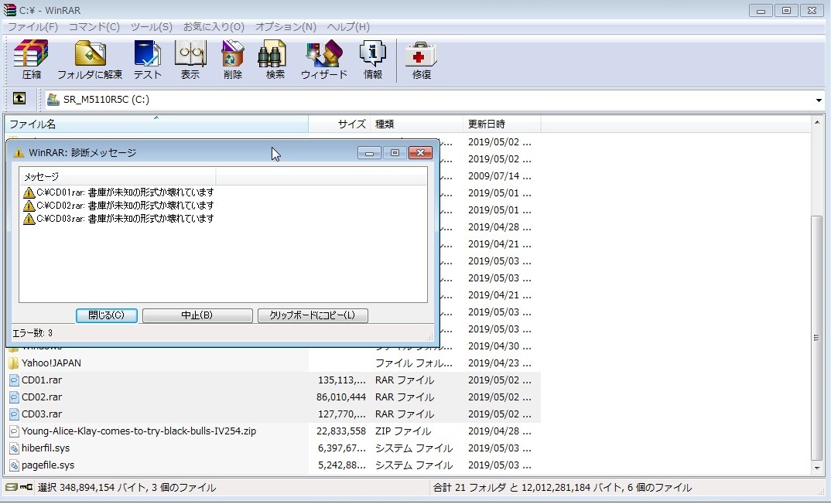This screenshot has height=504, width=831.
Task: Click the ZIP ファイル type cell
Action: click(x=403, y=431)
